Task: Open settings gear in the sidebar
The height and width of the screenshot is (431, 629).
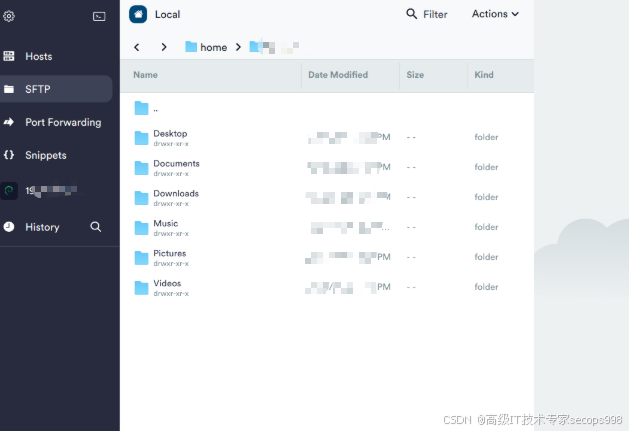Action: [9, 16]
